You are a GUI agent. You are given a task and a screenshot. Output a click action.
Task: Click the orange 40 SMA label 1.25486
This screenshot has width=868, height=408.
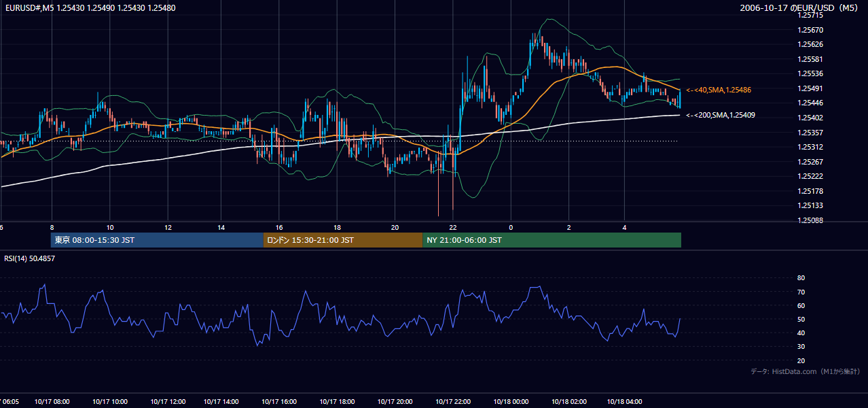tap(718, 90)
